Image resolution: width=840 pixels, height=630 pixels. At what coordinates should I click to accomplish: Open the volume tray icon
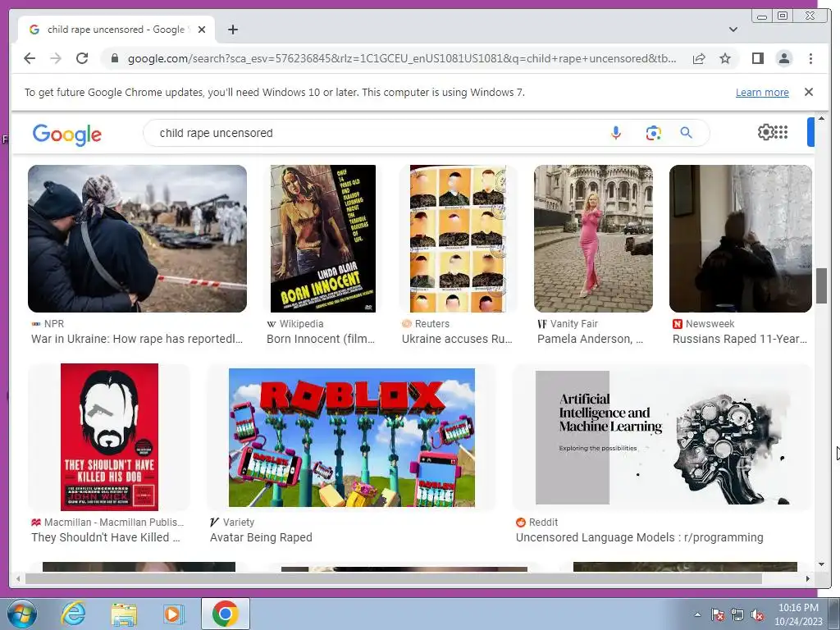click(x=757, y=615)
